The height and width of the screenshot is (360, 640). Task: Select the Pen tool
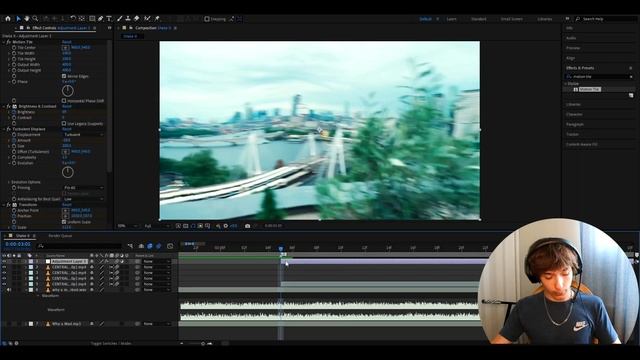pos(100,18)
